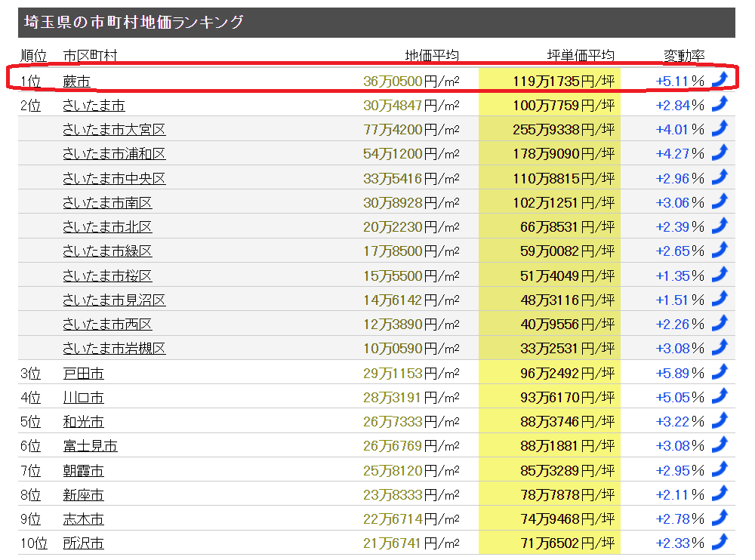Select the +1.35% change rate

680,276
